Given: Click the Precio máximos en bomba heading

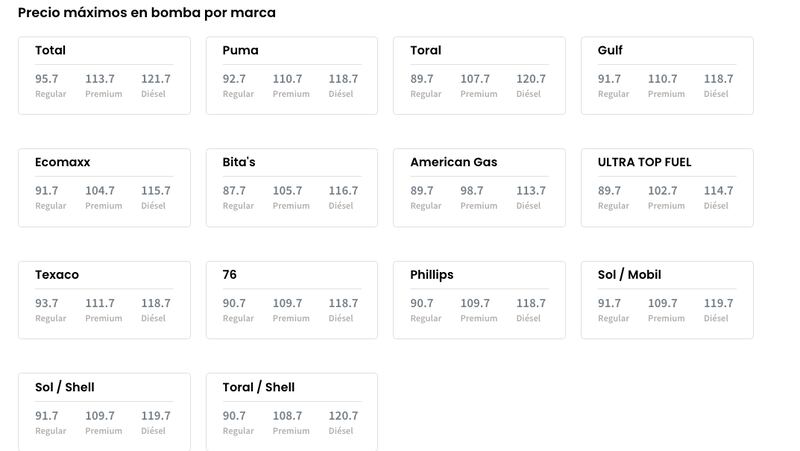Looking at the screenshot, I should pos(146,13).
